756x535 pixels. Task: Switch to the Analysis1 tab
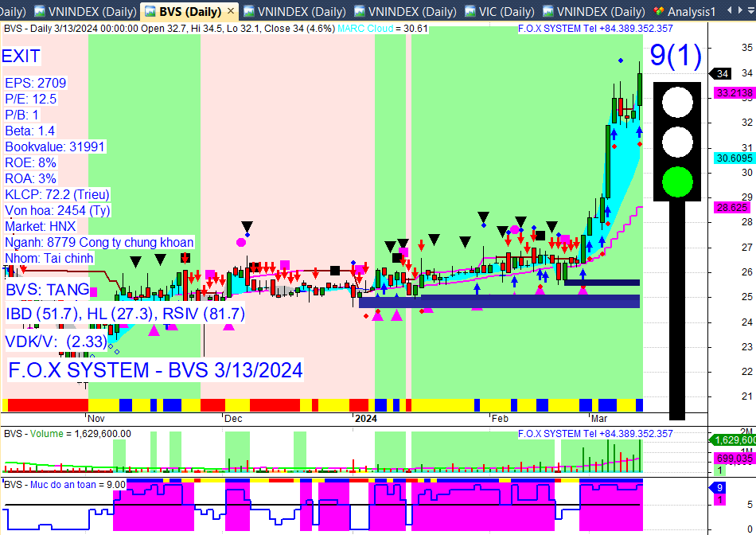coord(684,11)
